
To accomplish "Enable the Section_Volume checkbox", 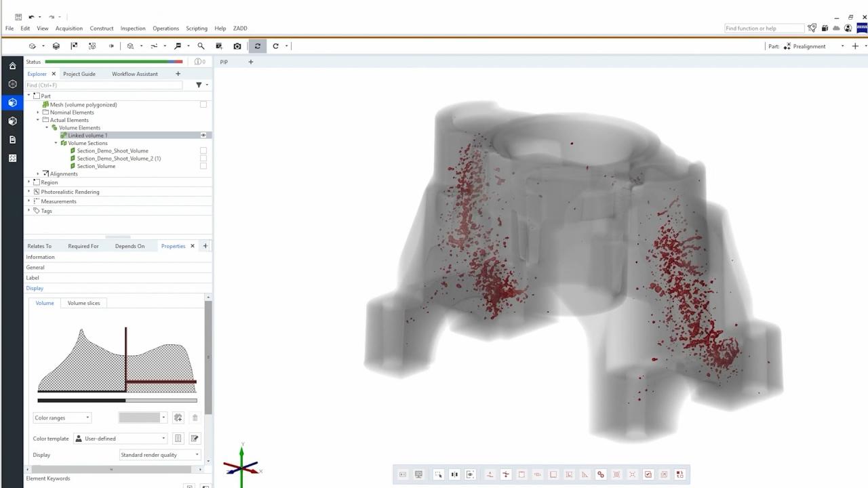I will [x=203, y=165].
